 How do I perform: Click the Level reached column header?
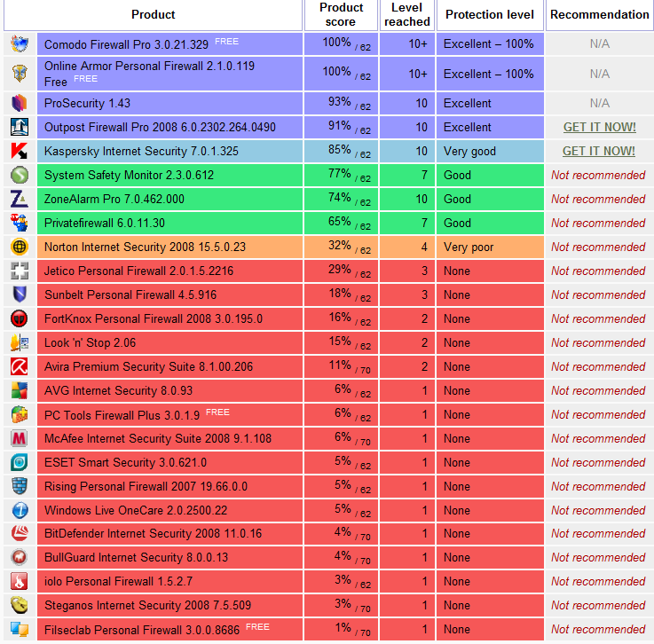coord(407,14)
